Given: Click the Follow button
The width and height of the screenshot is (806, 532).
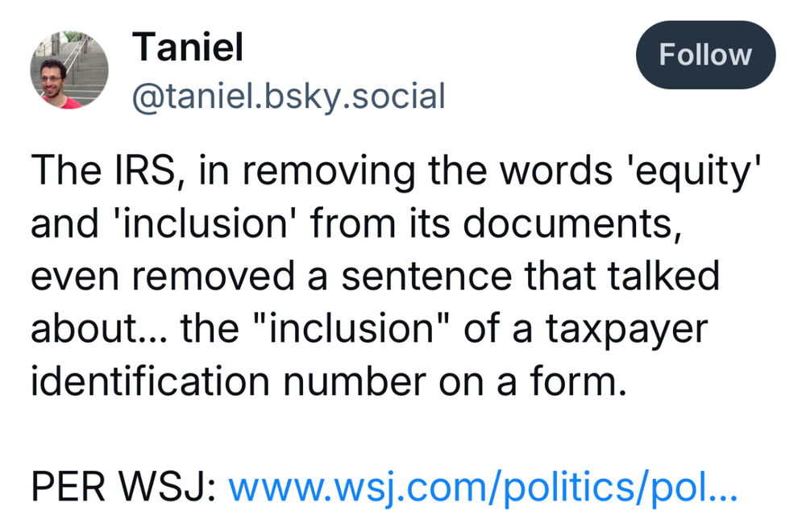Looking at the screenshot, I should 705,56.
